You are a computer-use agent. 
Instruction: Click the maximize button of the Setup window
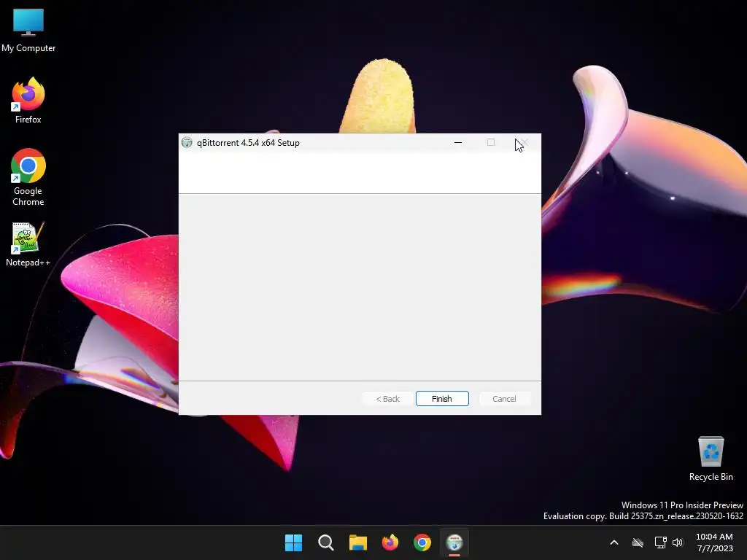(x=491, y=142)
